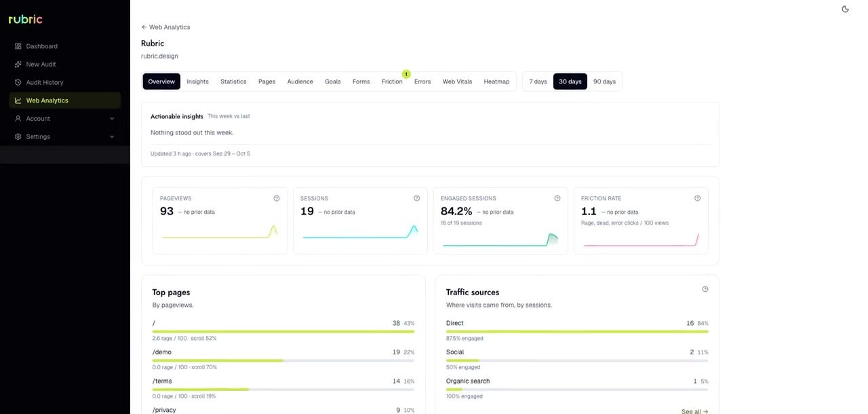Click the Pageviews sparkline chart
Screen dimensions: 868x414
click(220, 231)
